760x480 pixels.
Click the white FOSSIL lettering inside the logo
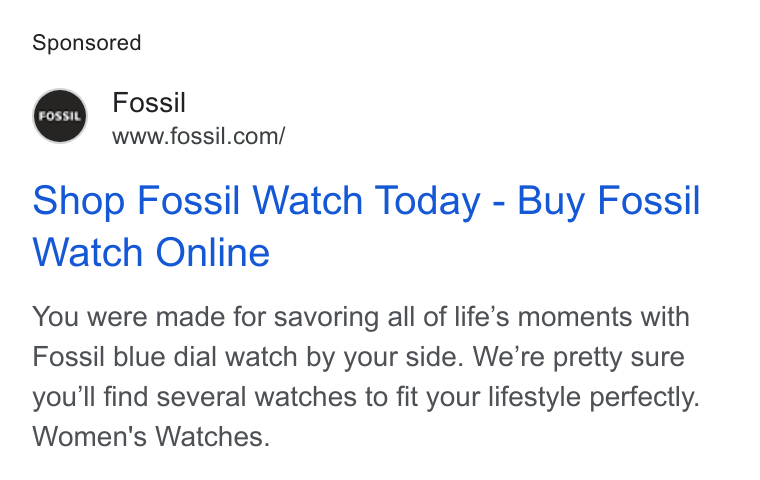click(60, 116)
